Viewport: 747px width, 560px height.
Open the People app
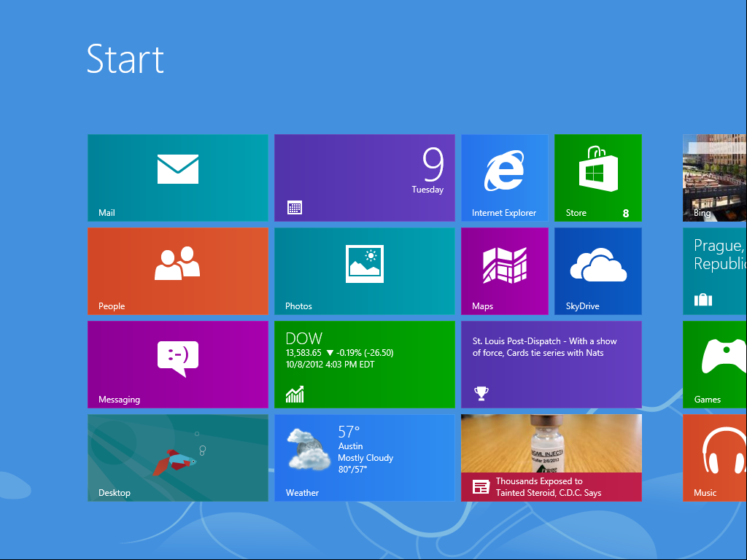point(177,271)
